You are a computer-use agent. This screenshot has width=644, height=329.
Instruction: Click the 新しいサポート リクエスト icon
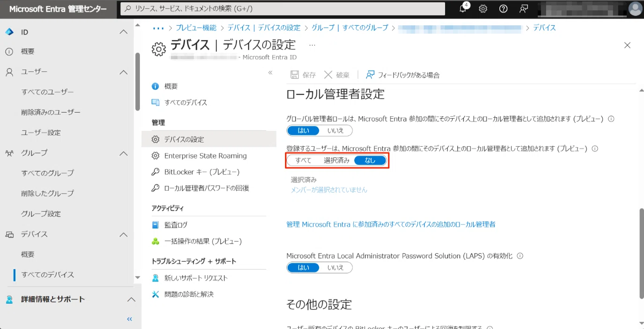click(x=155, y=278)
